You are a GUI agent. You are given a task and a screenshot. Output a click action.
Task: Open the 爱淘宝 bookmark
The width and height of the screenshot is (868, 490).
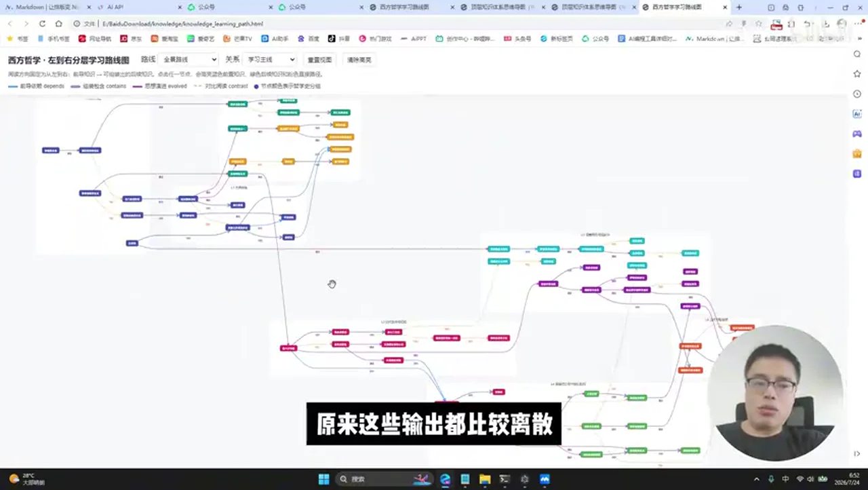165,39
